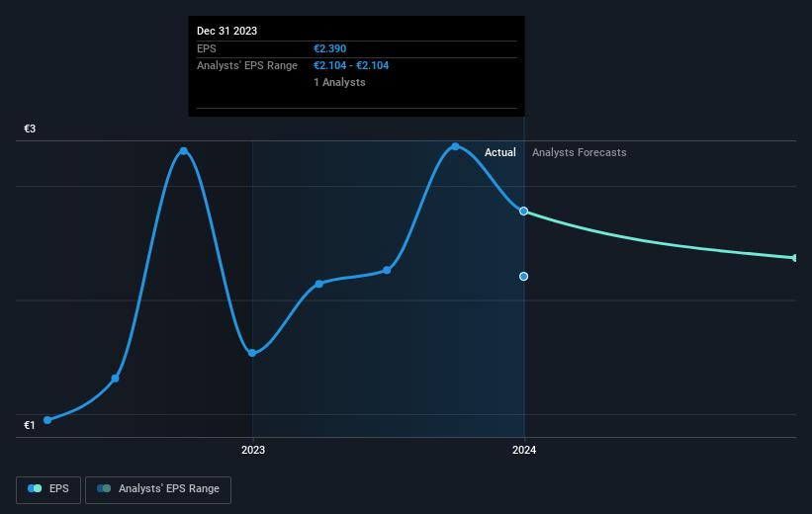812x514 pixels.
Task: Click the EPS value €2.390 in tooltip
Action: (x=330, y=48)
